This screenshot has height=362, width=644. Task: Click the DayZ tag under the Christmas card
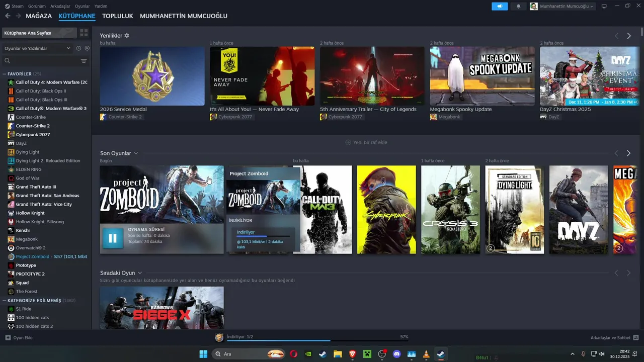550,117
